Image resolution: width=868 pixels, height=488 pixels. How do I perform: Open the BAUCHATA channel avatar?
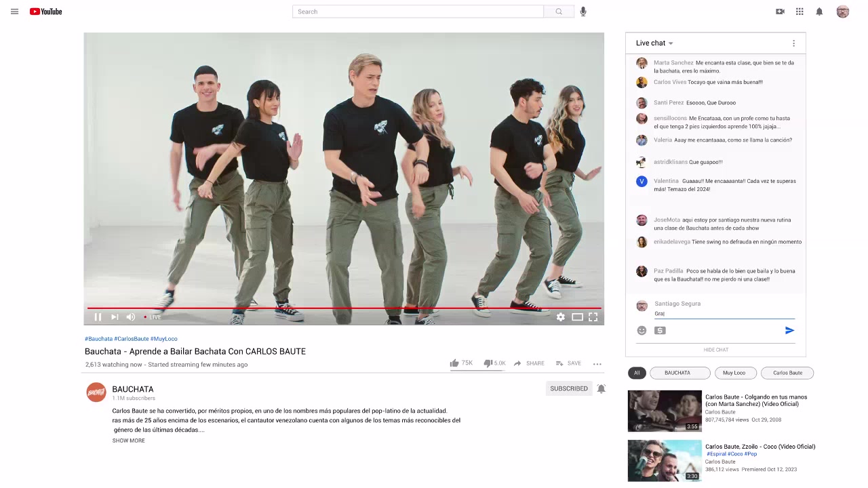96,392
